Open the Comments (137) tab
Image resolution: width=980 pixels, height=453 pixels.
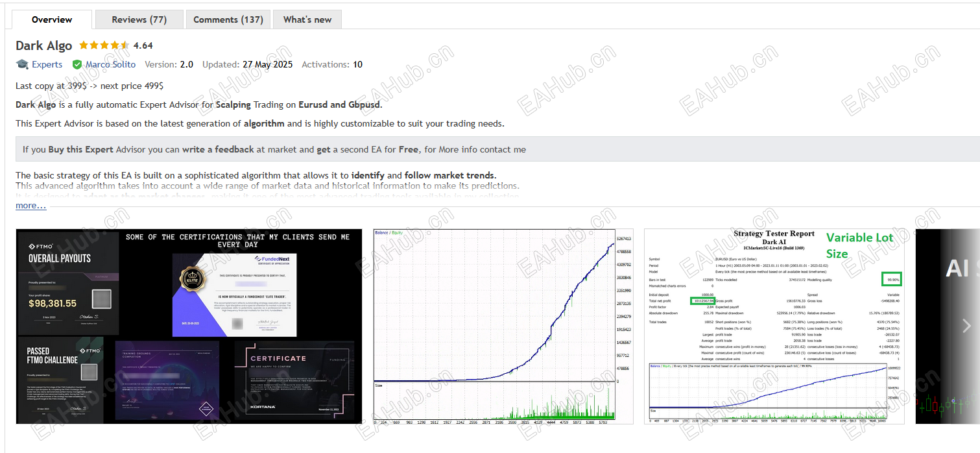click(x=228, y=19)
